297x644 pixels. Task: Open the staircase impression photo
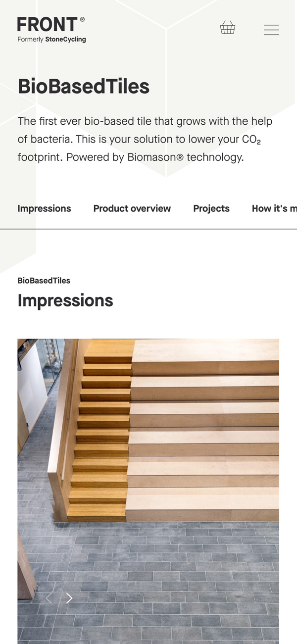[148, 491]
